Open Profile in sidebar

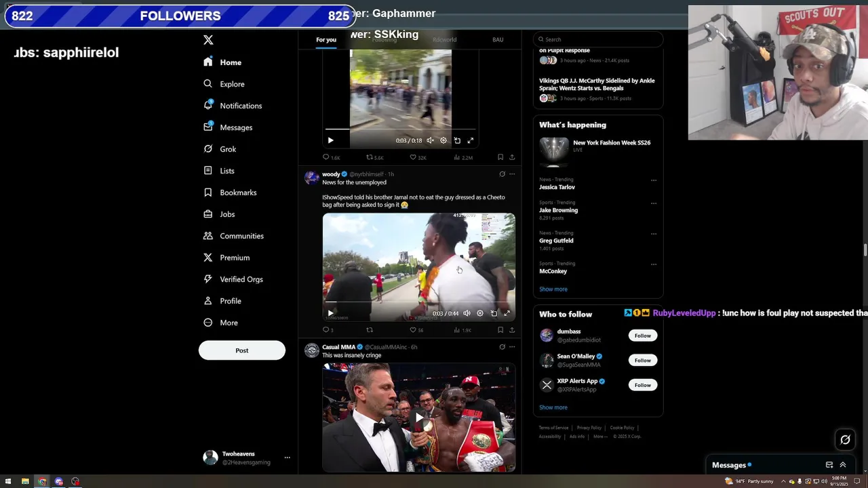tap(222, 301)
